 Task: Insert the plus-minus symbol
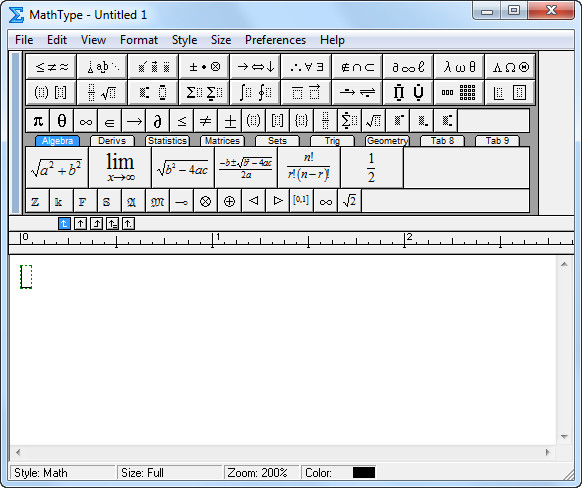(230, 121)
